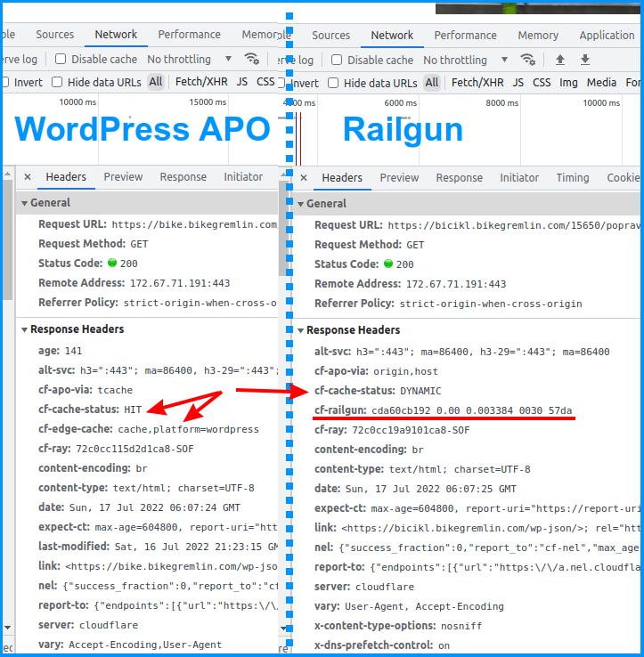The width and height of the screenshot is (644, 657).
Task: Collapse General section in left panel
Action: [x=24, y=203]
